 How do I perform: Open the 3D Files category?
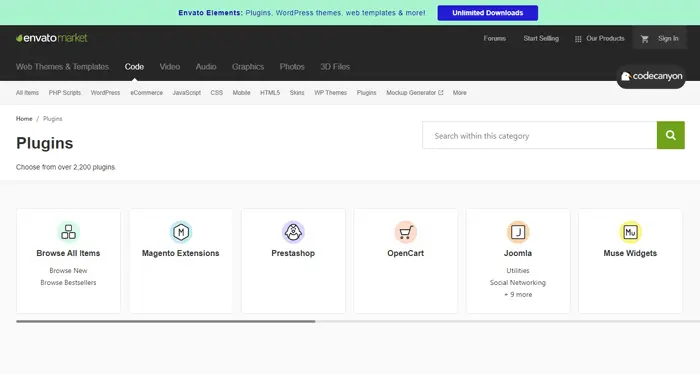(335, 66)
